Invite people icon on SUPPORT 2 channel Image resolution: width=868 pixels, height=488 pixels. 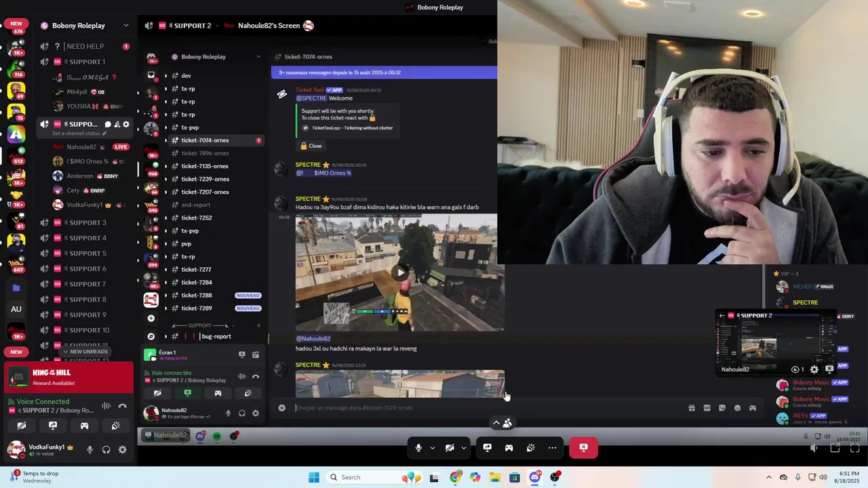tap(117, 124)
